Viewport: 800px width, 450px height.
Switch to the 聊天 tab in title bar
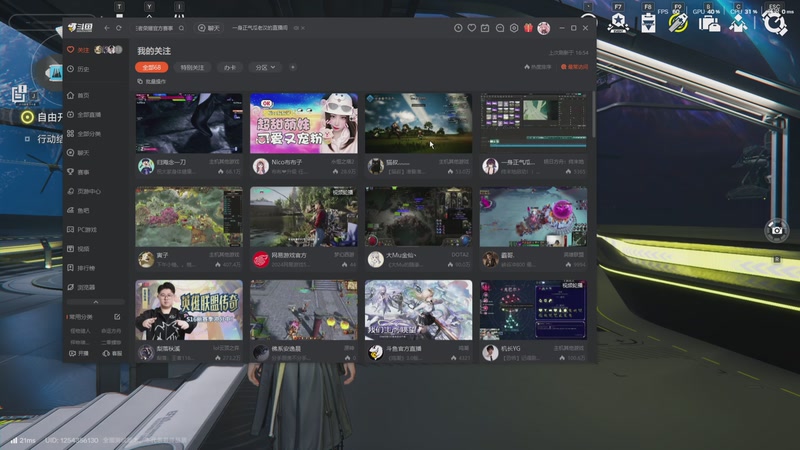pos(209,28)
